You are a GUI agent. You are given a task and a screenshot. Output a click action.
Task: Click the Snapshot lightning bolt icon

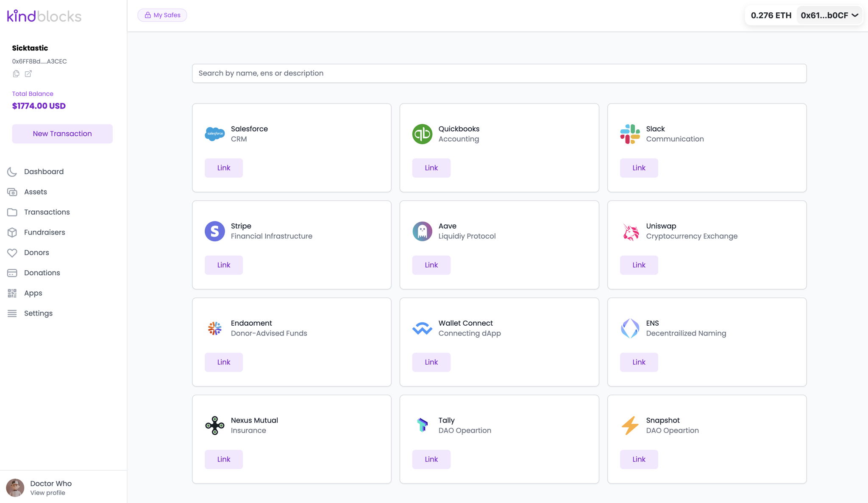click(630, 425)
